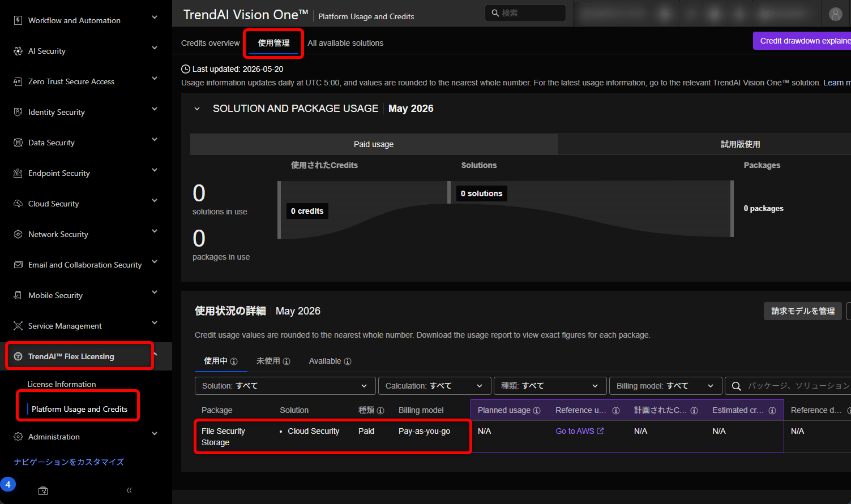Click the Administration gear icon
The height and width of the screenshot is (504, 851).
[18, 437]
